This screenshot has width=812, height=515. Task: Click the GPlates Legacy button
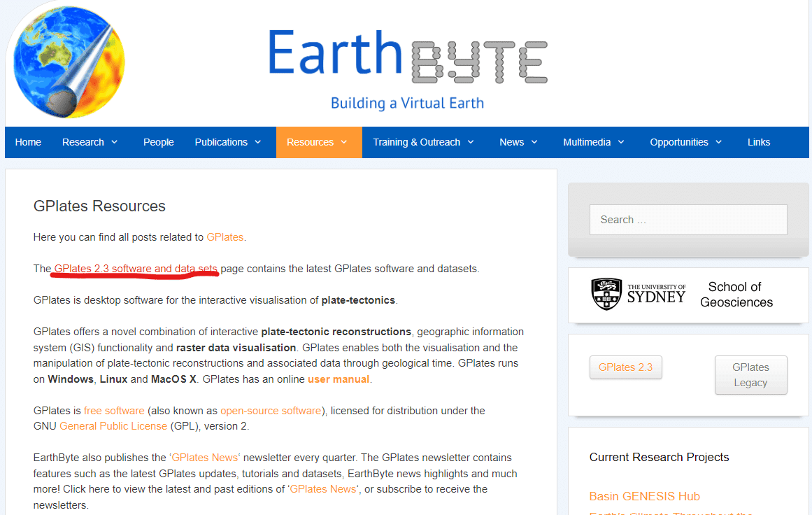751,375
